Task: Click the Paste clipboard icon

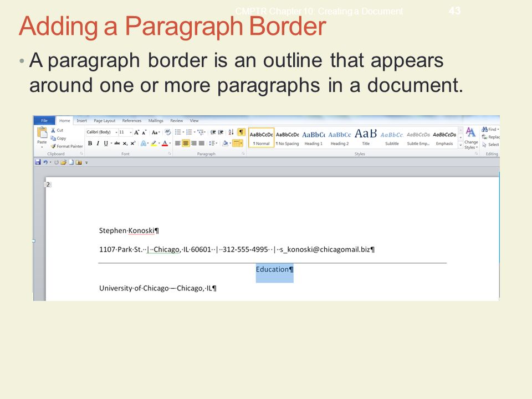Action: [x=42, y=132]
